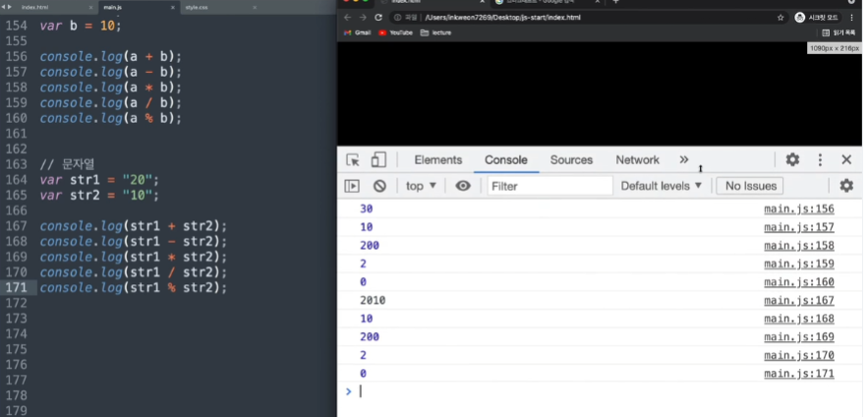This screenshot has height=417, width=868.
Task: Open DevTools three-dot customize menu
Action: [820, 160]
